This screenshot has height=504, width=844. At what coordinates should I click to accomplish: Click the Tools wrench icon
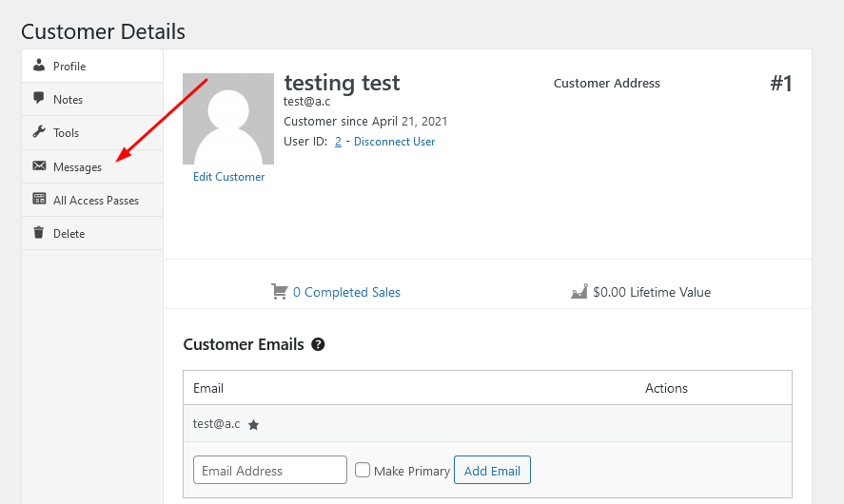point(39,132)
